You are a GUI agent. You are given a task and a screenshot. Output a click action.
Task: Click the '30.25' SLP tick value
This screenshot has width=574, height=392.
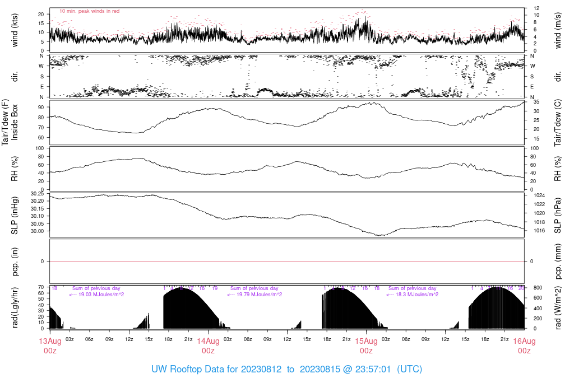point(37,194)
